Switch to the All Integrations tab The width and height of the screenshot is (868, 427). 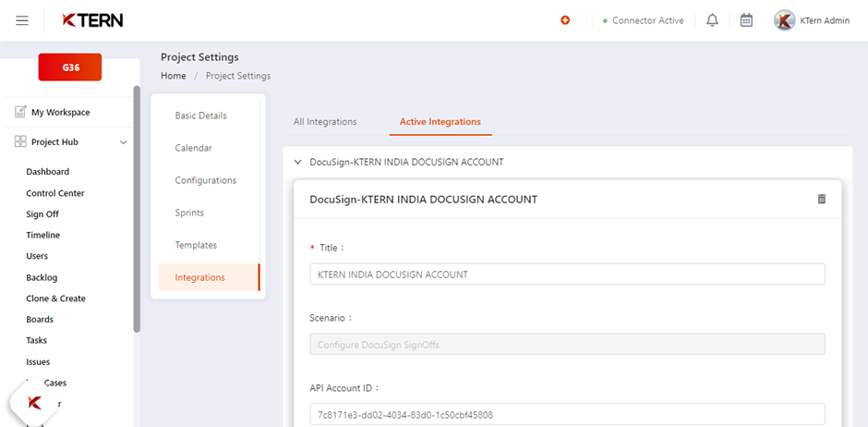click(325, 121)
